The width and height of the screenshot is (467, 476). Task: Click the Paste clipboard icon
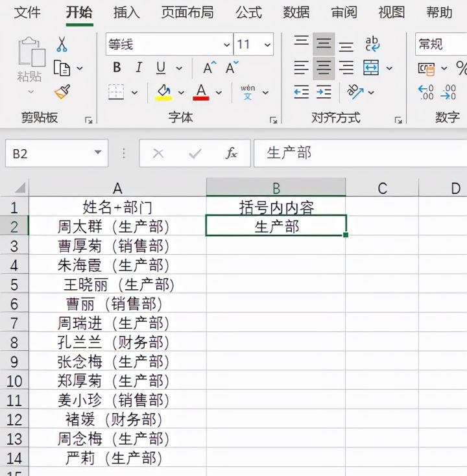tap(32, 52)
